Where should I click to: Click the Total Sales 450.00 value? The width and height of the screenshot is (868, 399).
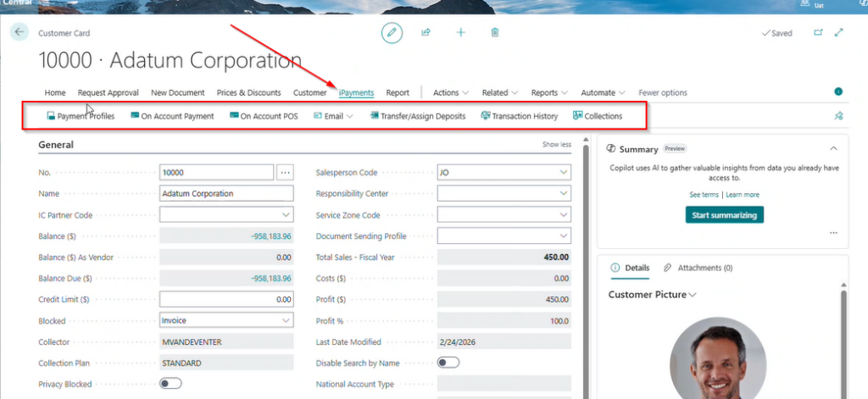point(555,258)
